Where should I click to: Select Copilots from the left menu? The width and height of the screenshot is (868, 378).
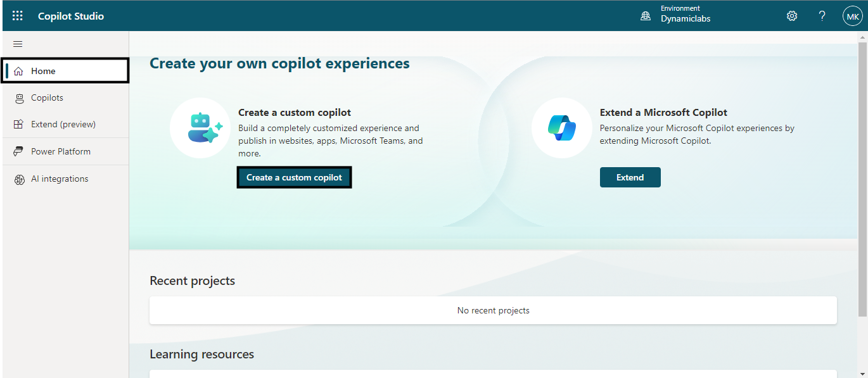click(x=48, y=98)
